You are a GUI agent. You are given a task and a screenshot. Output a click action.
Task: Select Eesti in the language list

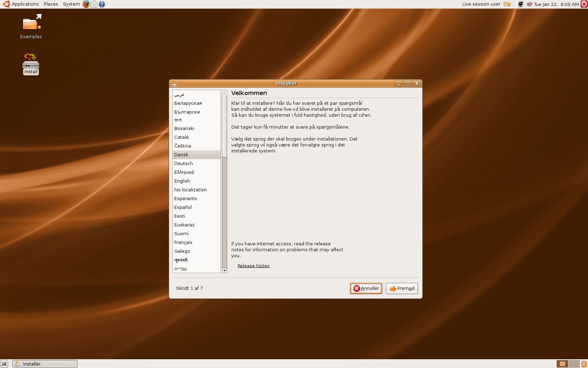(197, 216)
